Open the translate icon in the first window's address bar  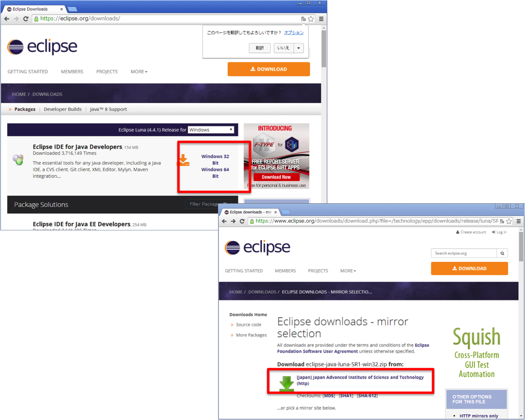pyautogui.click(x=303, y=18)
